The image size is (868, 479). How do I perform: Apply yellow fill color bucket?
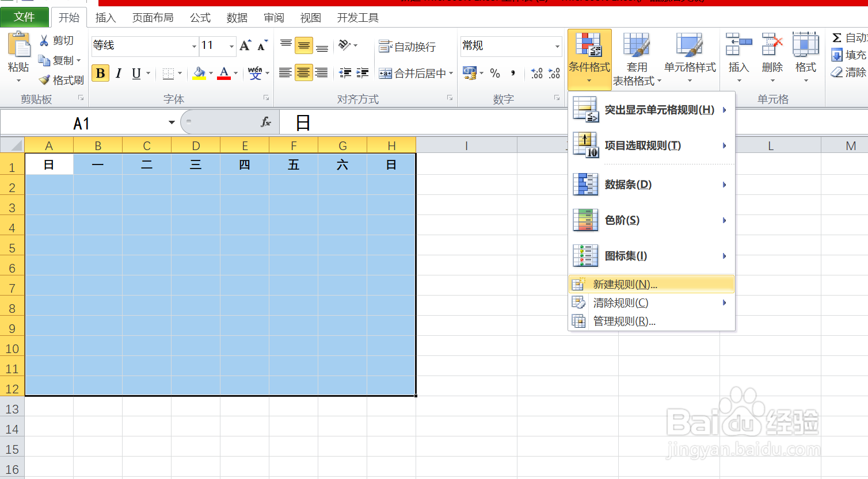pos(199,73)
